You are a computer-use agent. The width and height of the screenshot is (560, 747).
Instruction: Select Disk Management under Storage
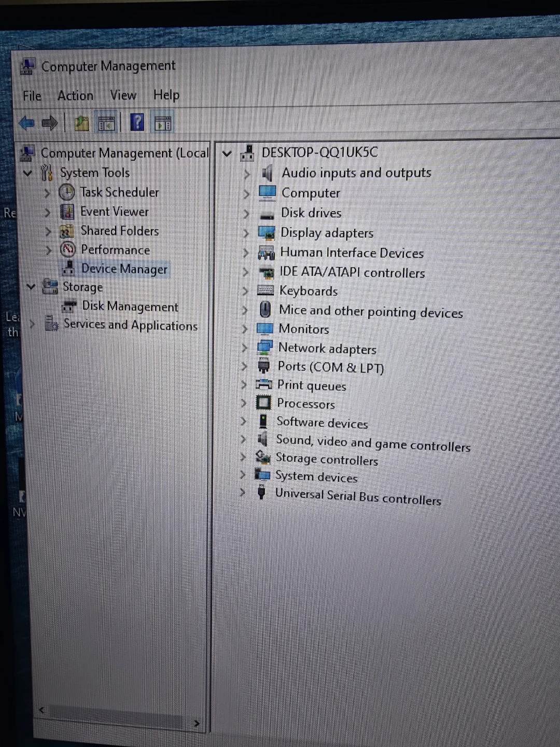click(130, 307)
